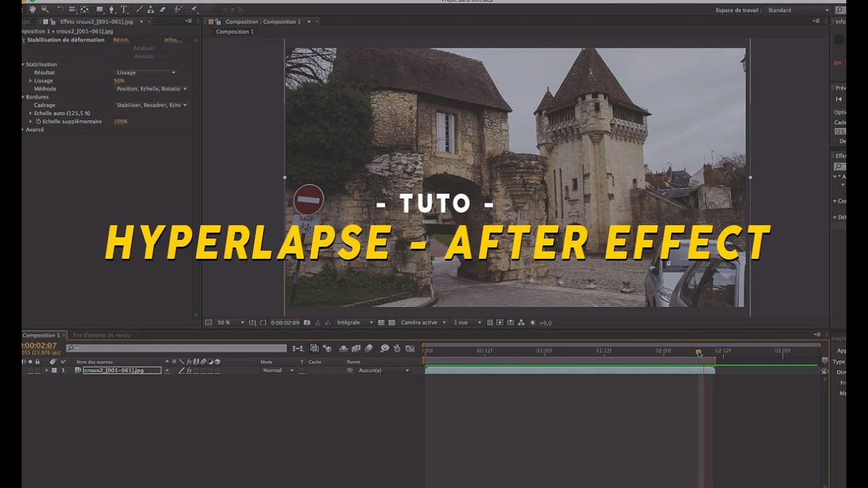Click the region of interest icon
Screen dimensions: 868x488
[381, 323]
